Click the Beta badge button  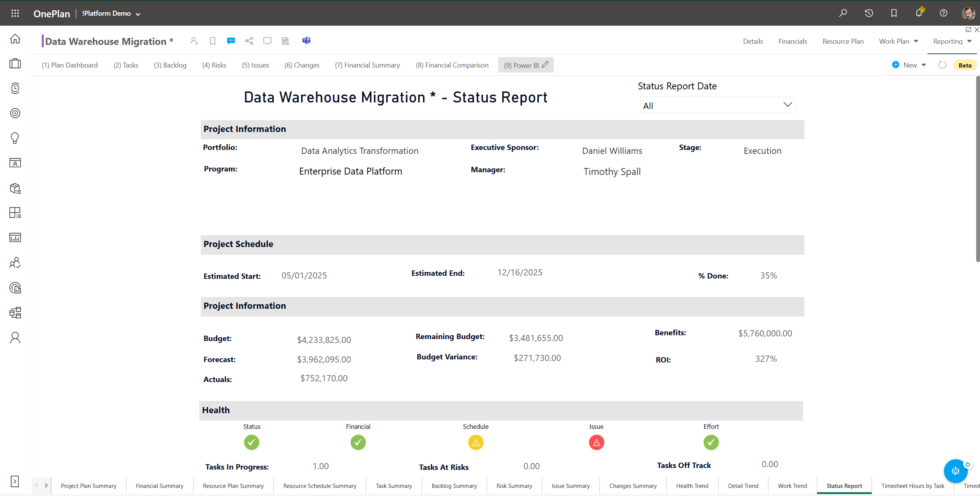965,65
